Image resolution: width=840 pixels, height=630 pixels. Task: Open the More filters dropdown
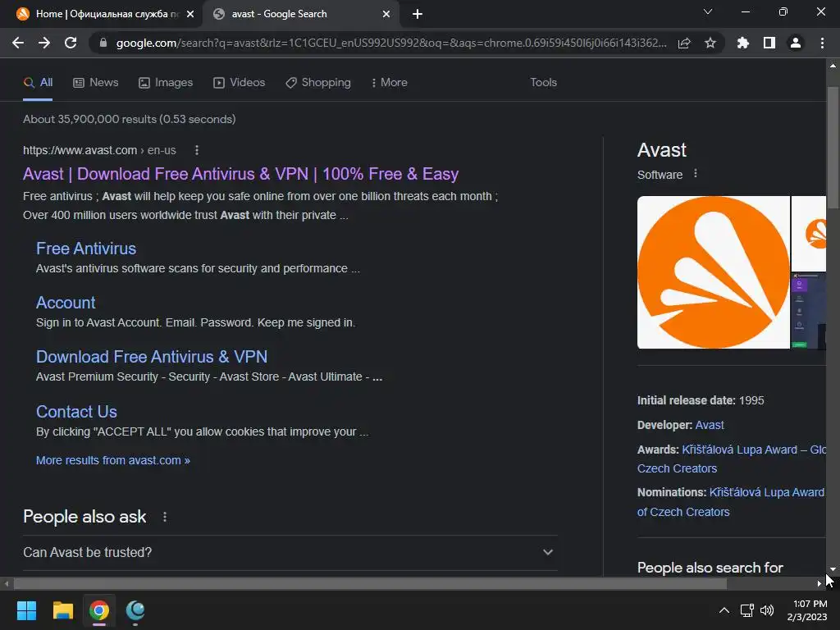click(389, 83)
